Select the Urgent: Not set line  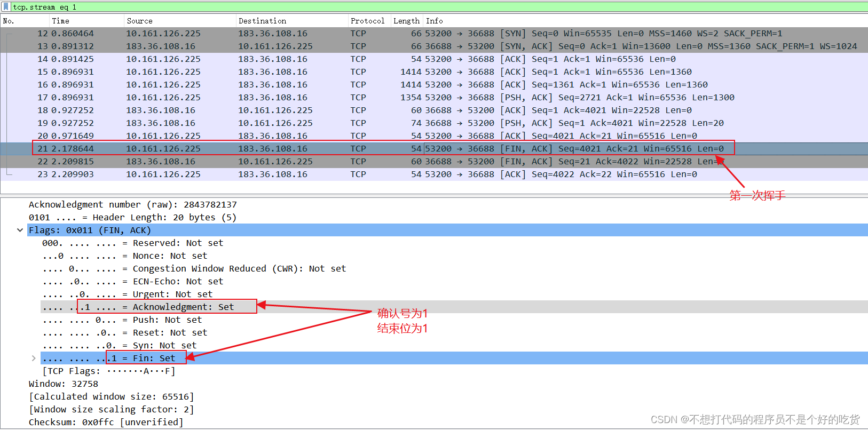point(127,294)
